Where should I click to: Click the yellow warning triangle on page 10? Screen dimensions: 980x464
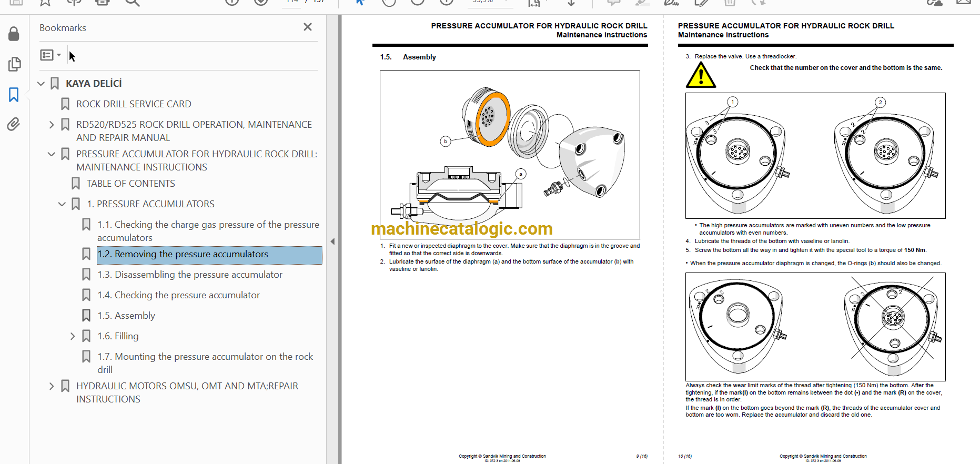coord(701,75)
